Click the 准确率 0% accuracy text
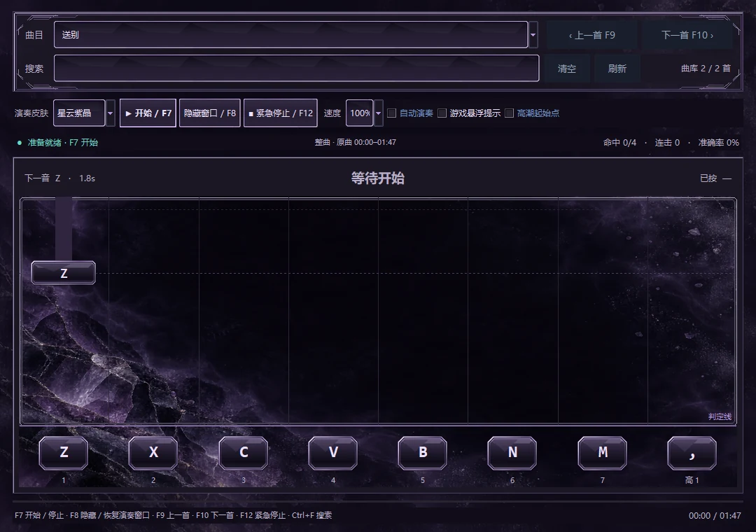Screen dimensions: 756x532 click(x=718, y=143)
